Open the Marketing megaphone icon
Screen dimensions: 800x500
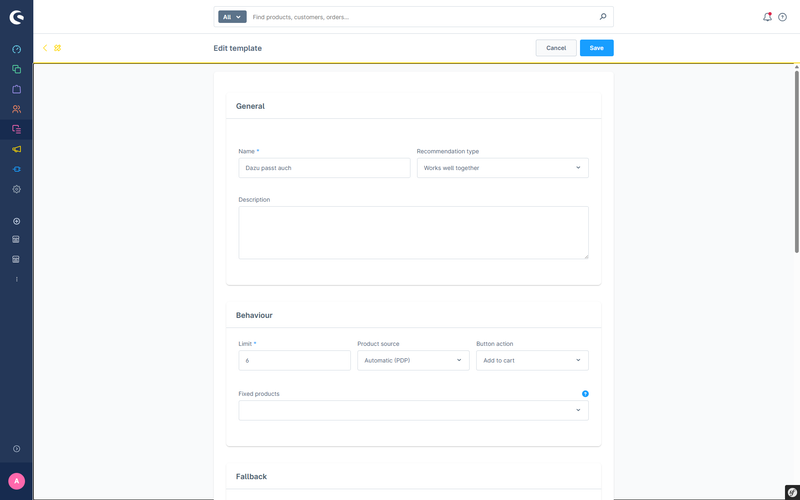(16, 149)
